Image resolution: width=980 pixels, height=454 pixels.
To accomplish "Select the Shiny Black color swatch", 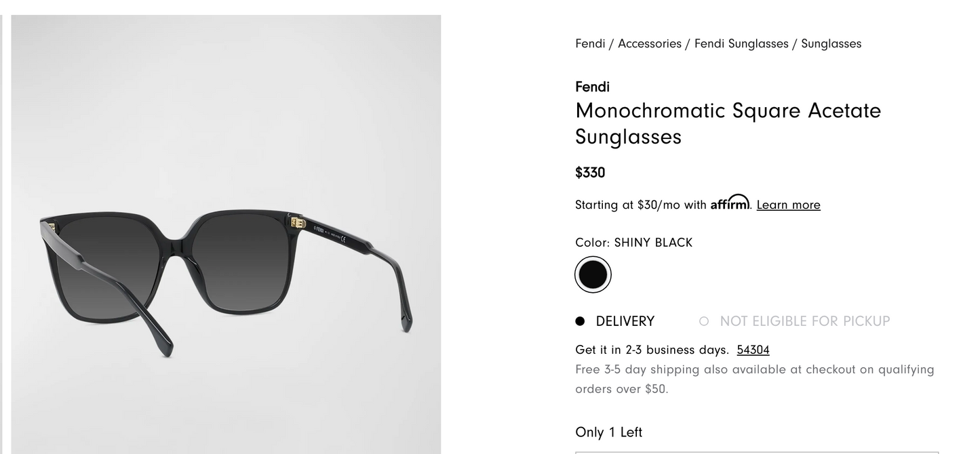I will [593, 274].
